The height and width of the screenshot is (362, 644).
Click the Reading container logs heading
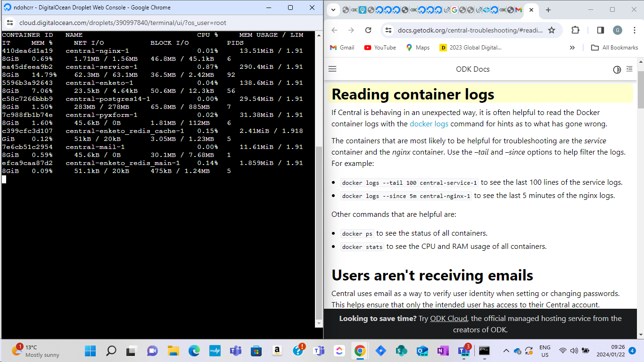(413, 94)
